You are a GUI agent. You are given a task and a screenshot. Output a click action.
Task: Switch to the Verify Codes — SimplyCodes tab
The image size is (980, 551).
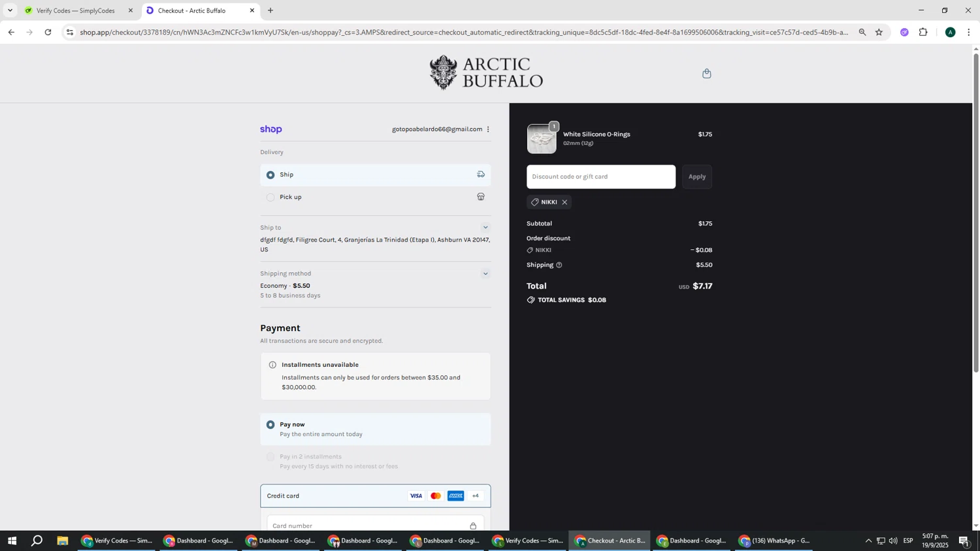point(76,10)
